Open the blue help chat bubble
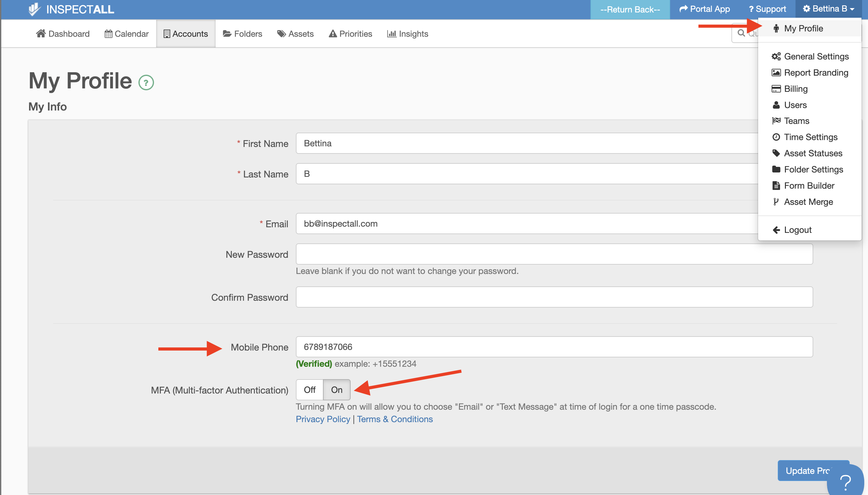868x495 pixels. [845, 481]
